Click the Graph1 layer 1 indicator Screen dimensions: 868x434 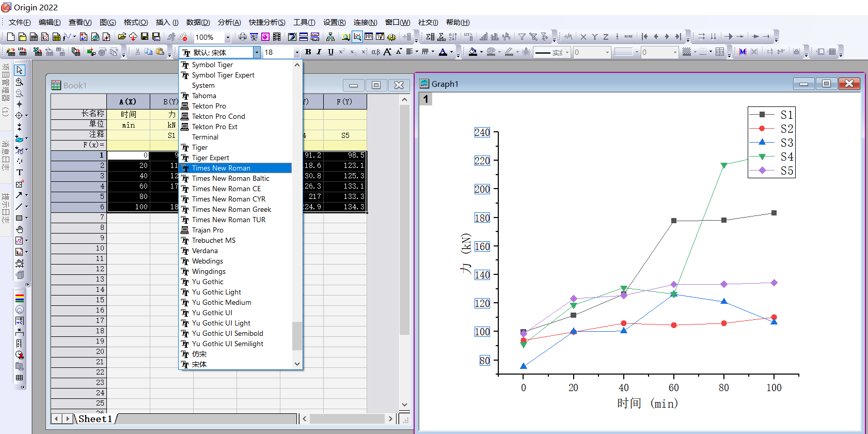click(425, 99)
